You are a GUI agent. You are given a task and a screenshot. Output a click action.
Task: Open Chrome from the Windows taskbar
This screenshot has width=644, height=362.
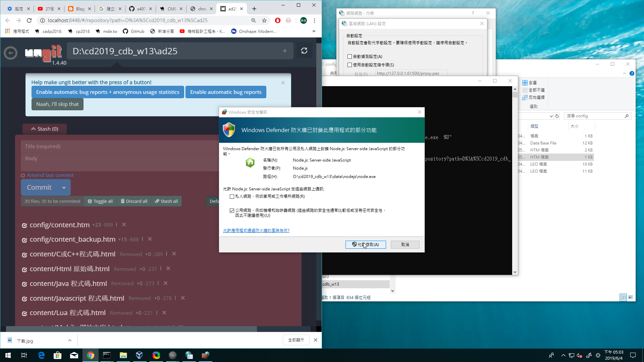coord(90,355)
